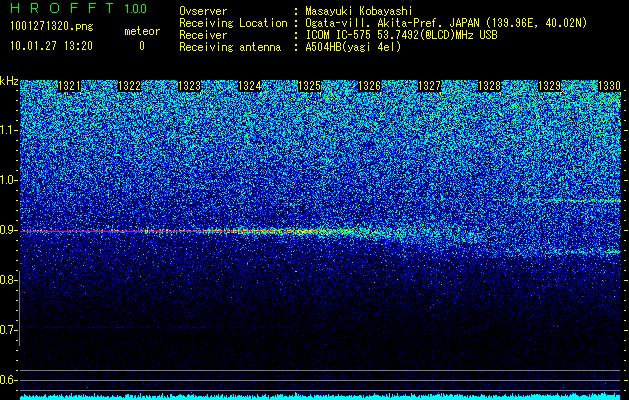The image size is (629, 400).
Task: Click the Ovserver label
Action: (x=203, y=11)
